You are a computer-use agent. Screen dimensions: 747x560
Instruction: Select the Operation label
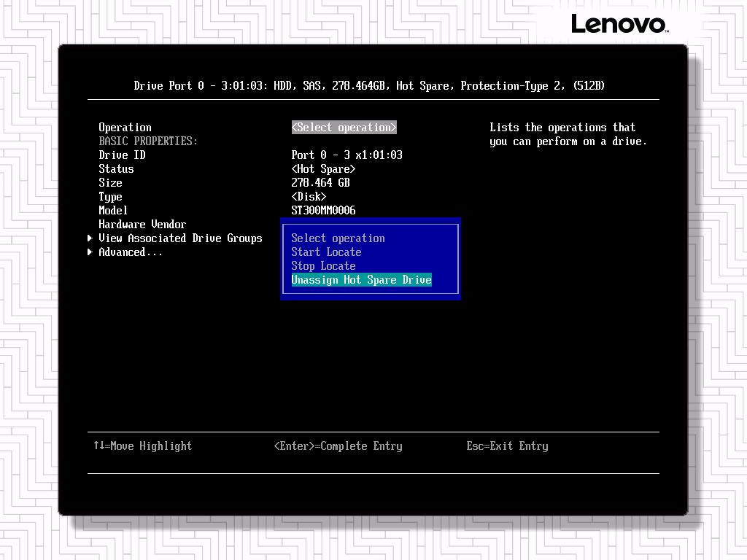(x=125, y=128)
